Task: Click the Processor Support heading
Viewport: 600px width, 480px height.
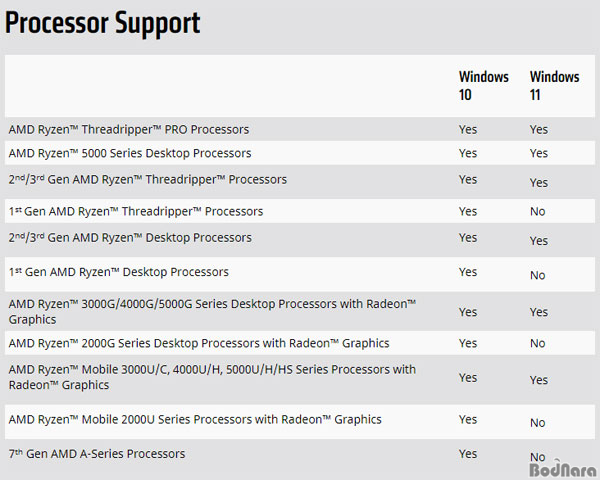Action: click(x=102, y=24)
